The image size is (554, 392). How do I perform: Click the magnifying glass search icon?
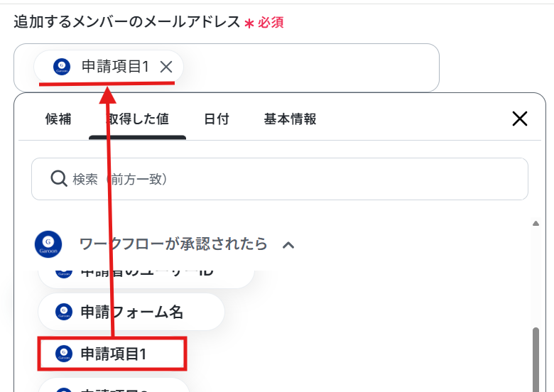59,179
